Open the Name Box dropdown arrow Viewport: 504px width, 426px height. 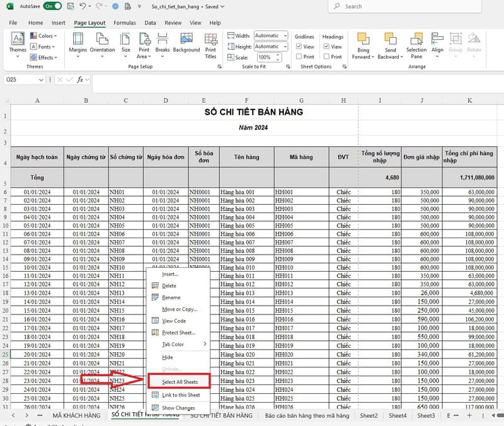pyautogui.click(x=41, y=80)
